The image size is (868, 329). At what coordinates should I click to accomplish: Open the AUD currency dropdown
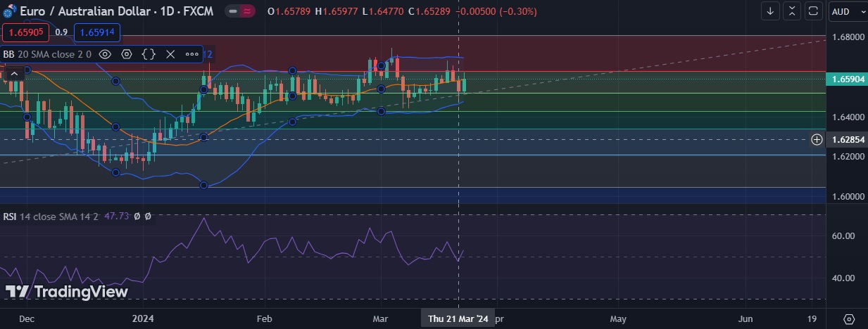848,11
